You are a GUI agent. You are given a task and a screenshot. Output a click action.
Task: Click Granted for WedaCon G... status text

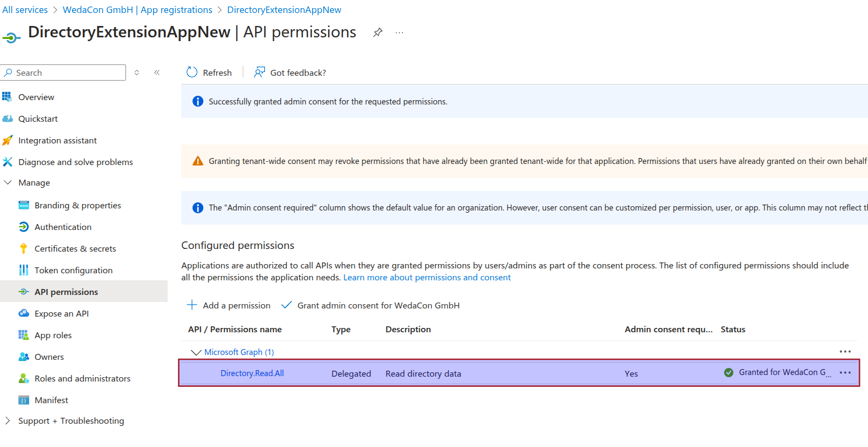click(x=785, y=372)
